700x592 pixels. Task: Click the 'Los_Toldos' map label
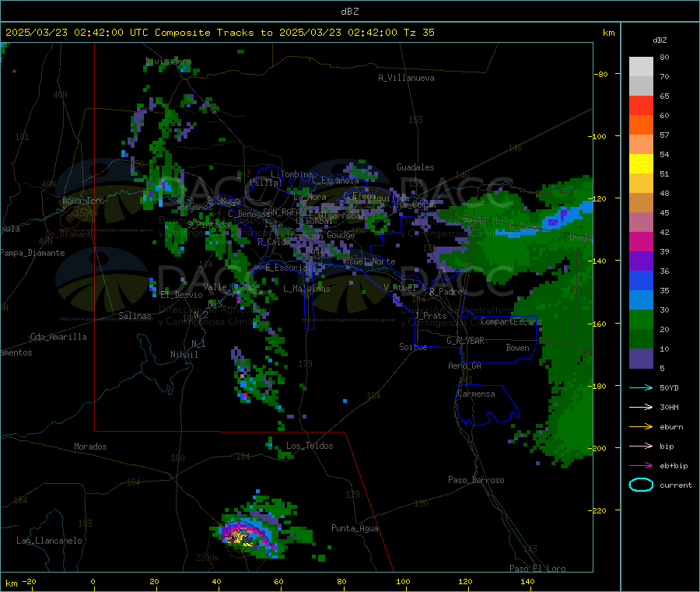(310, 446)
